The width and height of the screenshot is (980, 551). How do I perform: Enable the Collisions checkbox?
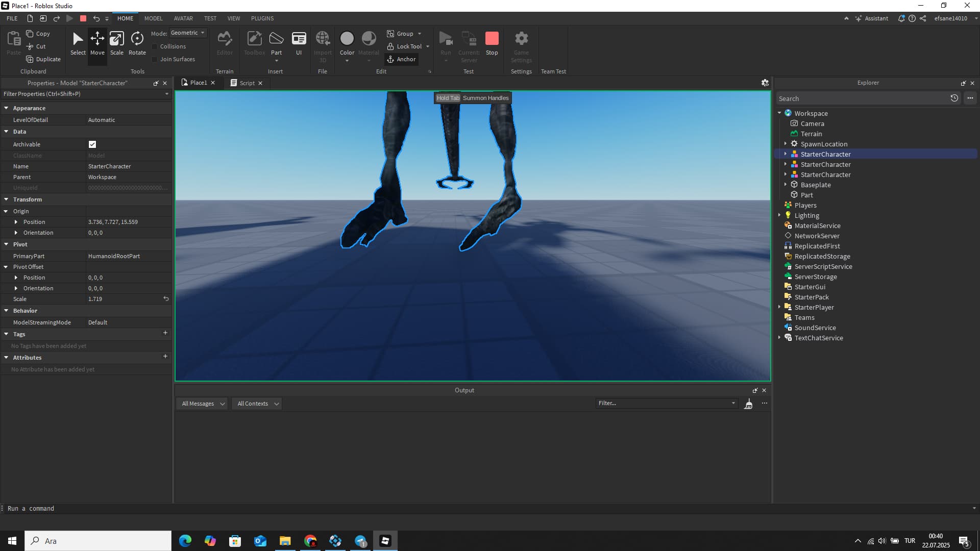[x=155, y=46]
